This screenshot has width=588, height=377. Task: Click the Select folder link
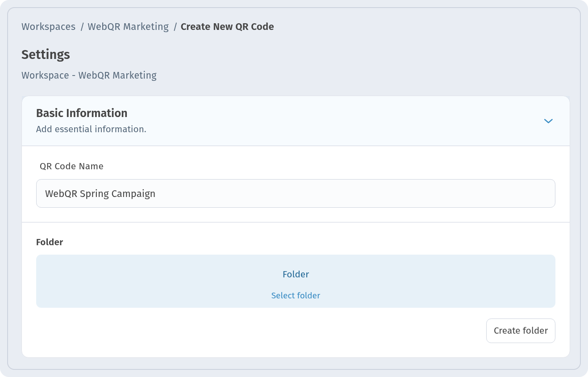pos(296,296)
